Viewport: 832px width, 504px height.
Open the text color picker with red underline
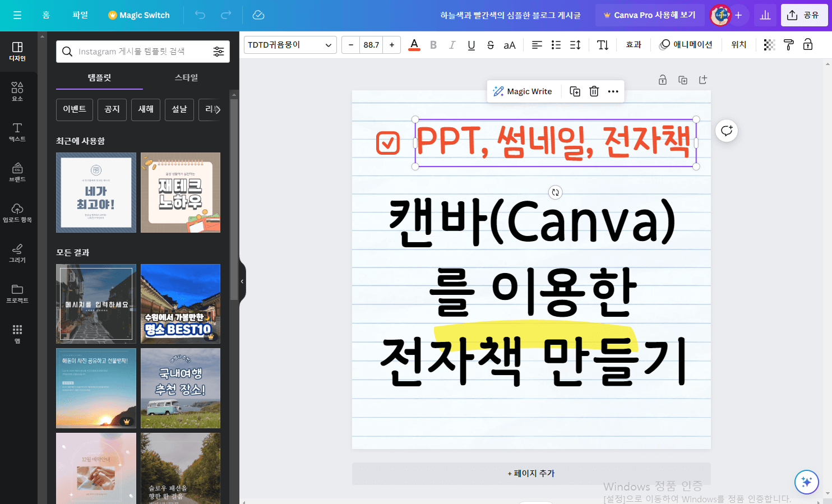pyautogui.click(x=414, y=45)
